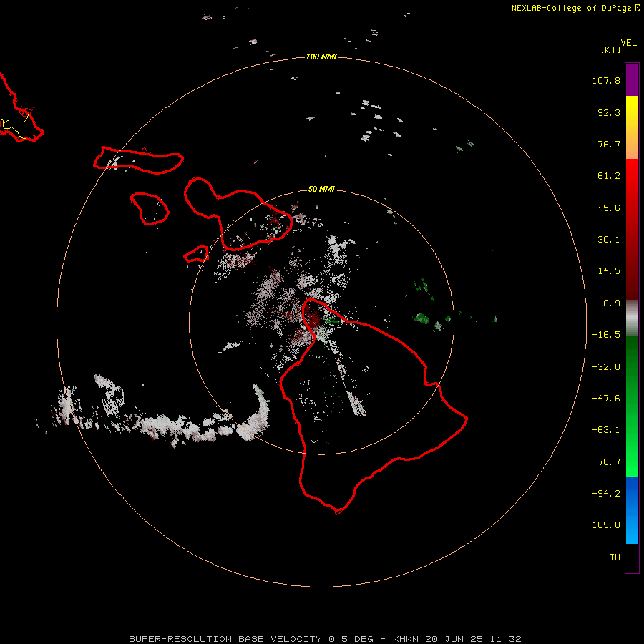Click the bright red color bar segment
Viewport: 644px width, 644px height.
pyautogui.click(x=632, y=229)
